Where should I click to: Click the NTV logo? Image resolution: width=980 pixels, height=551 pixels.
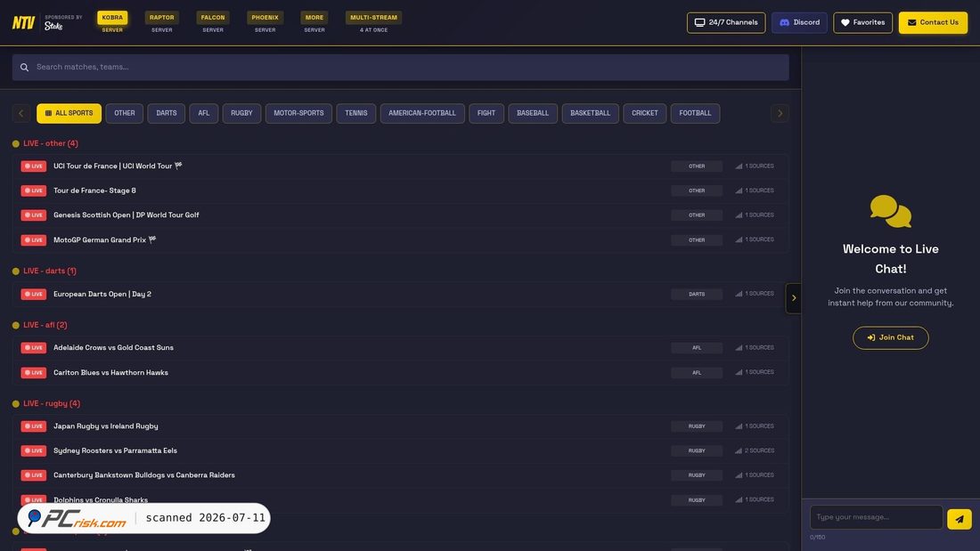tap(23, 22)
